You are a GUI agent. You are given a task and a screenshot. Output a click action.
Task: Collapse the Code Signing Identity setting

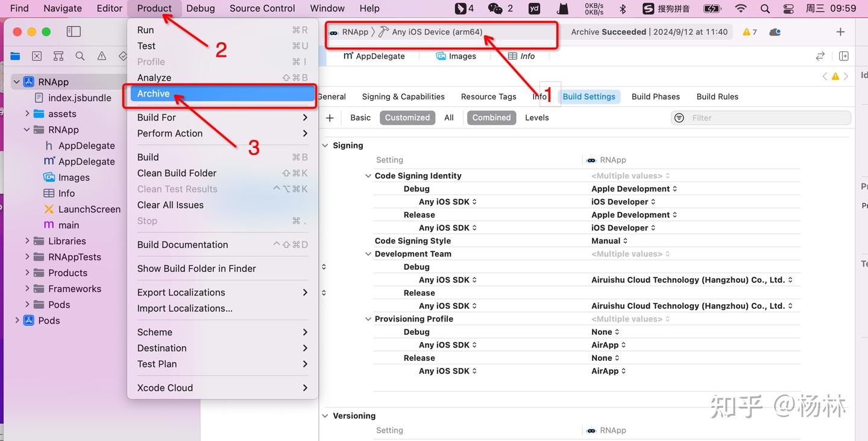coord(368,176)
